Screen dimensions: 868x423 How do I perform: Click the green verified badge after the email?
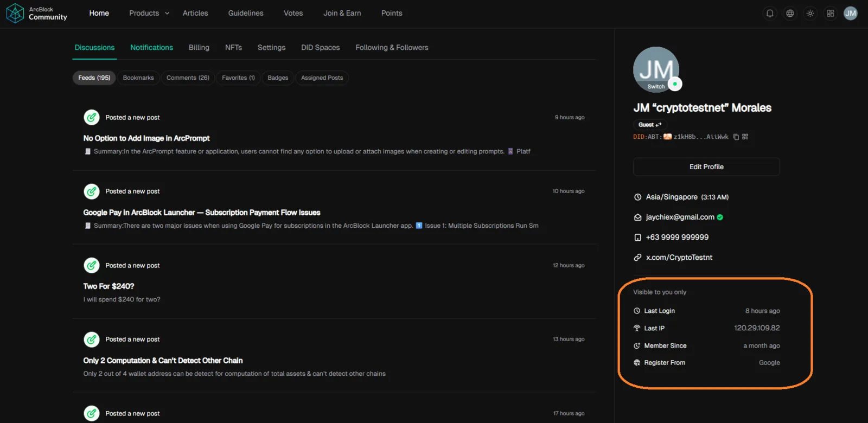[x=720, y=217]
